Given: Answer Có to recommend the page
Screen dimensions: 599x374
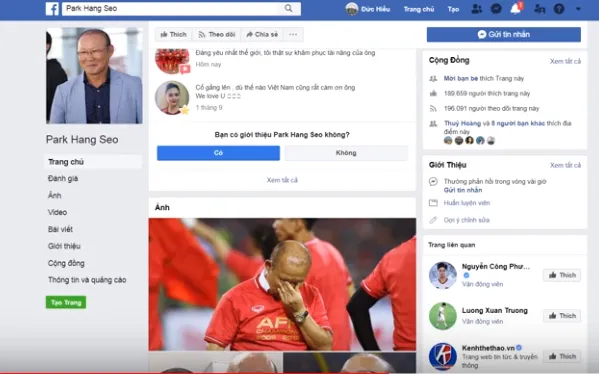Looking at the screenshot, I should [x=218, y=153].
